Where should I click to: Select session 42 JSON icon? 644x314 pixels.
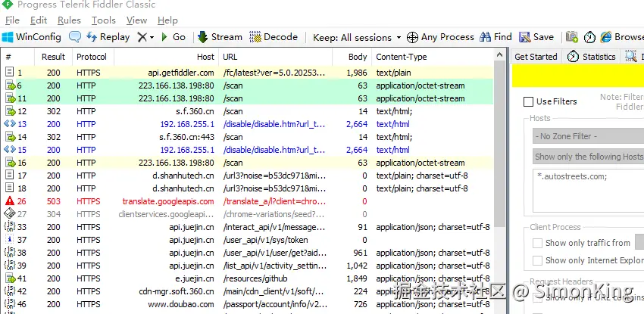[x=9, y=291]
